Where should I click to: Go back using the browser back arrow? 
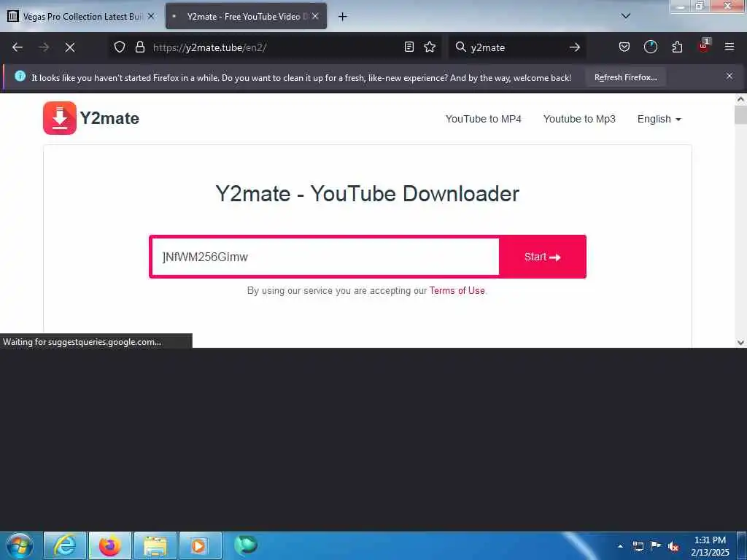[18, 47]
